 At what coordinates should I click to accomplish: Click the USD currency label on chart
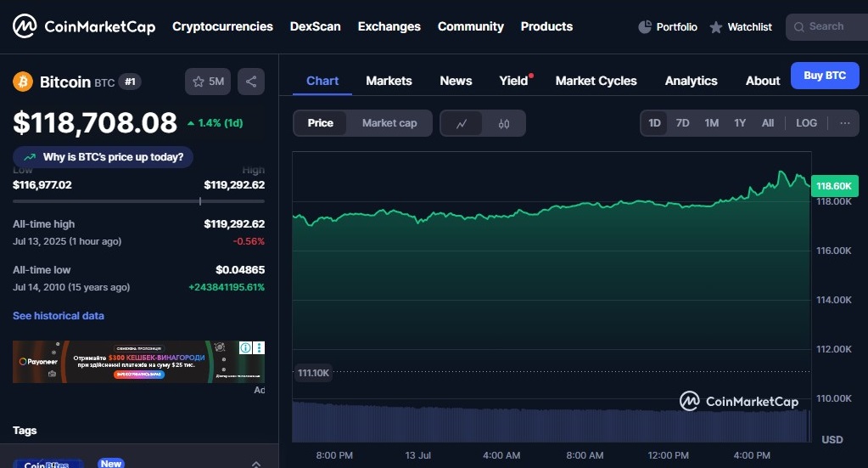click(x=832, y=440)
